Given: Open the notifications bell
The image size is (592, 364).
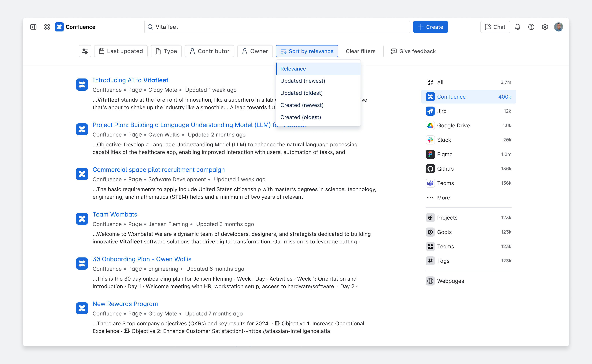Looking at the screenshot, I should point(517,27).
